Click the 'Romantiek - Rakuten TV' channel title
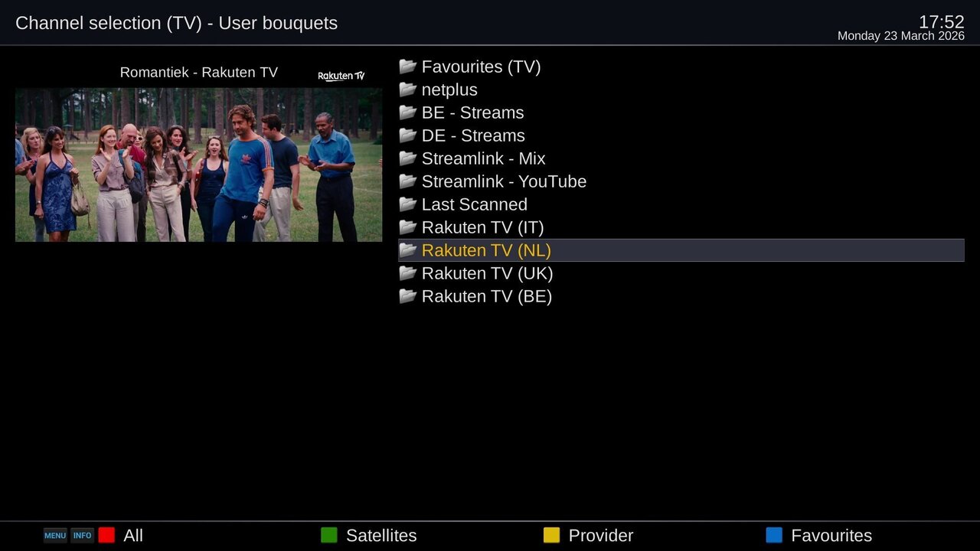The height and width of the screenshot is (551, 980). (x=199, y=72)
